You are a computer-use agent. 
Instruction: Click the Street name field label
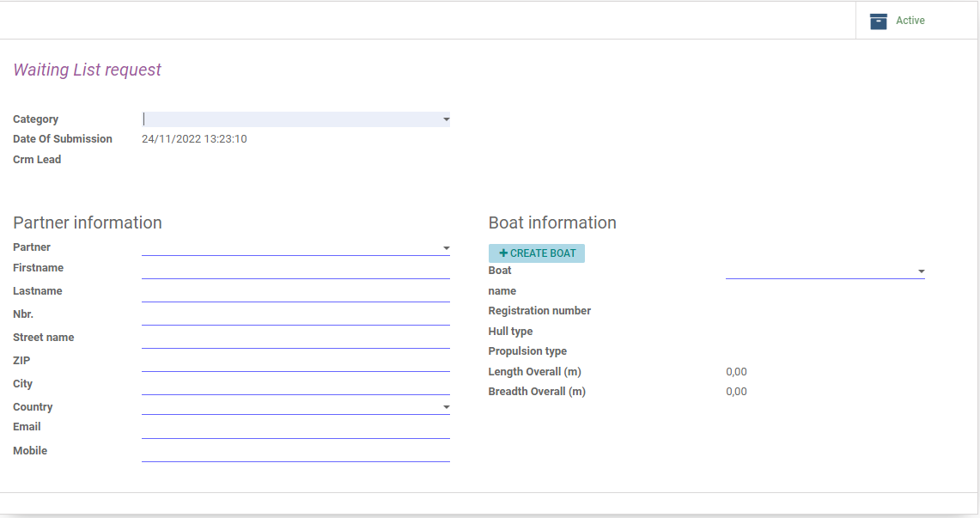click(x=44, y=338)
